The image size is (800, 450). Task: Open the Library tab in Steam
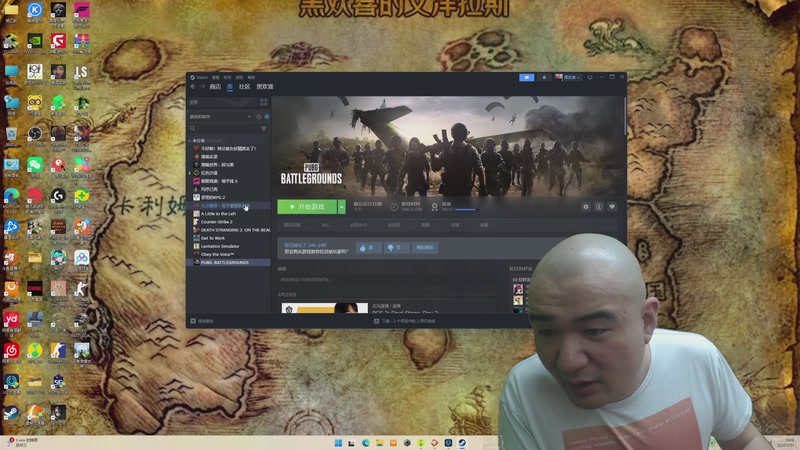click(230, 87)
